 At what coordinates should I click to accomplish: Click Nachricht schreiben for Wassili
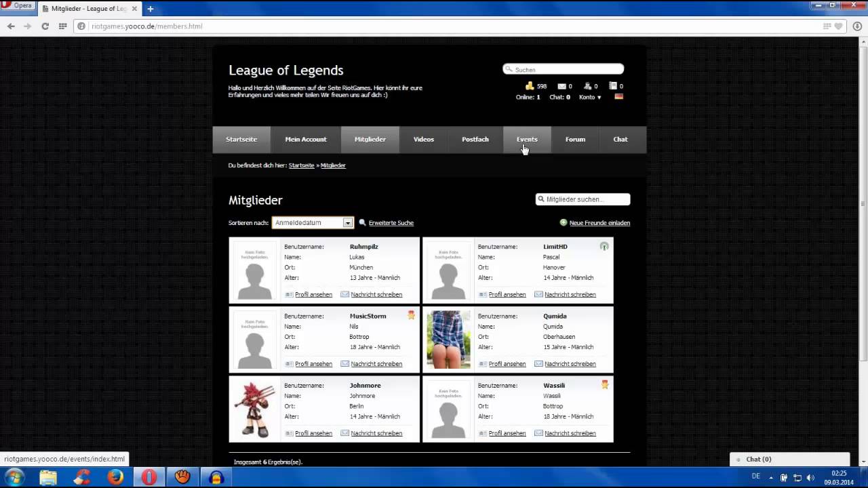pyautogui.click(x=570, y=433)
